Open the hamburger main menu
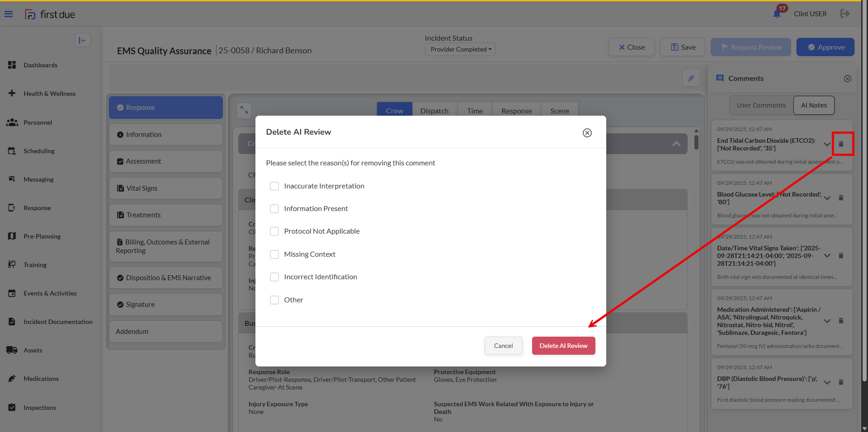868x432 pixels. click(x=9, y=14)
